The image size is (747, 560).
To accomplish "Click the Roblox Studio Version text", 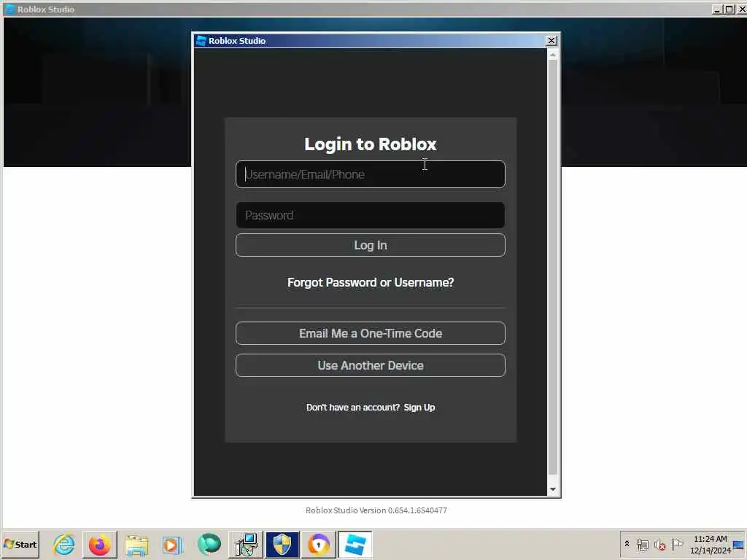I will (x=376, y=510).
